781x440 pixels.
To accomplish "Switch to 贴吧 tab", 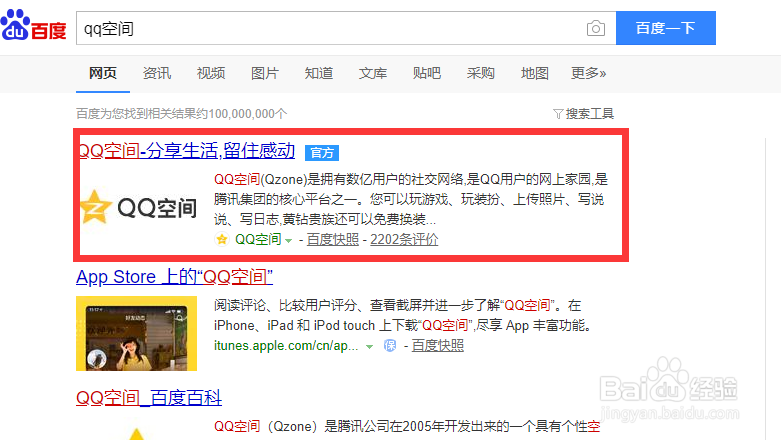I will point(427,73).
